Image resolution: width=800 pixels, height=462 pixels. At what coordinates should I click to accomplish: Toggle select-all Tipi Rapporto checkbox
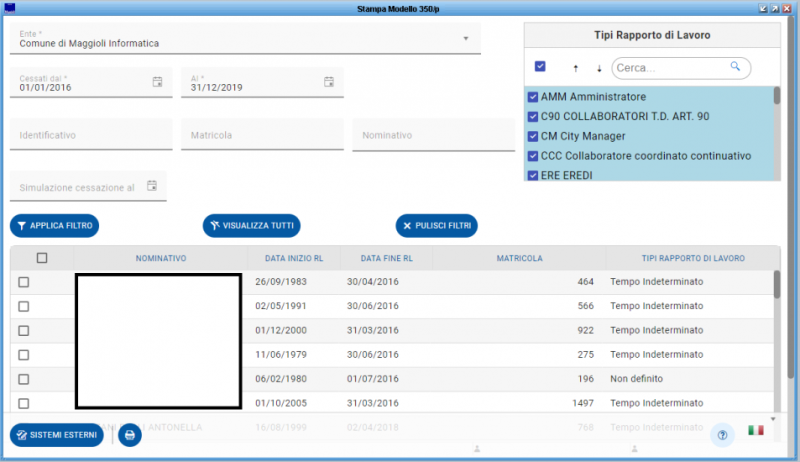click(540, 67)
